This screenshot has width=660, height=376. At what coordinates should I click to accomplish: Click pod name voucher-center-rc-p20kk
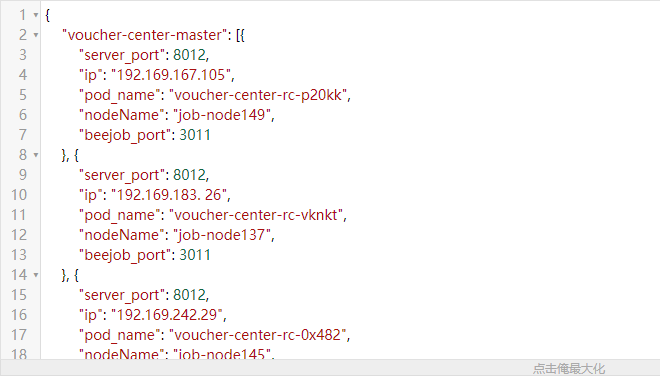(x=258, y=95)
